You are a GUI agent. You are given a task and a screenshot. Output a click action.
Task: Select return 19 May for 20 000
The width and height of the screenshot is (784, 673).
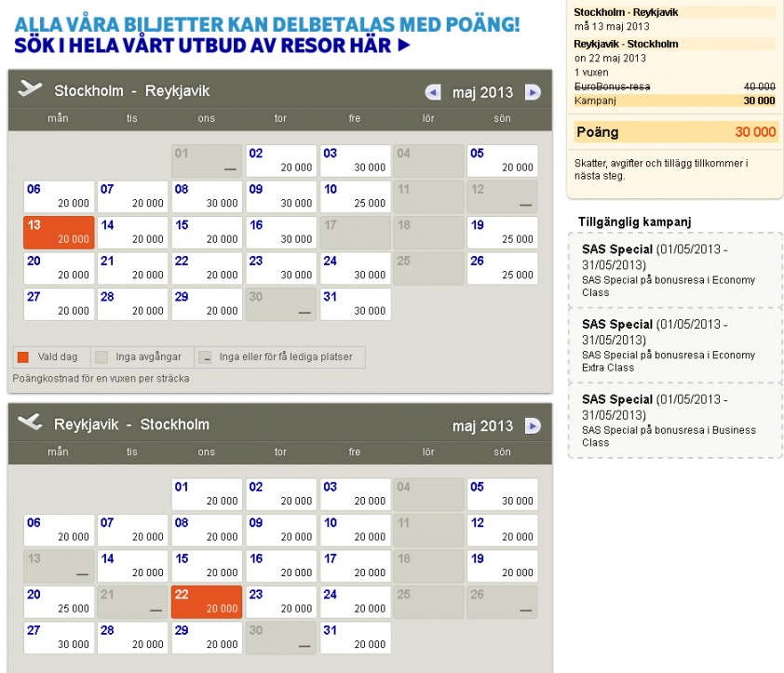pyautogui.click(x=503, y=566)
